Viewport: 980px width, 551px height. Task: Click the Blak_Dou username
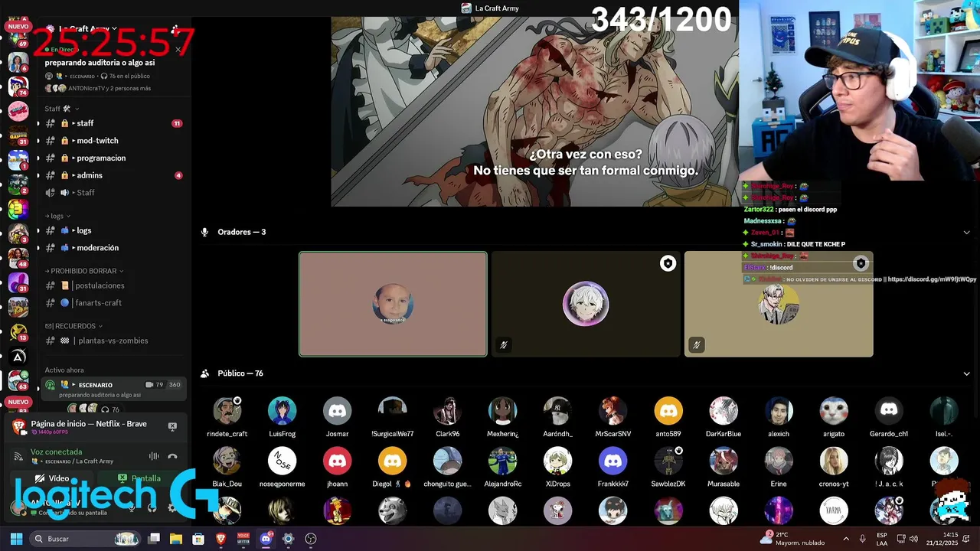tap(227, 484)
